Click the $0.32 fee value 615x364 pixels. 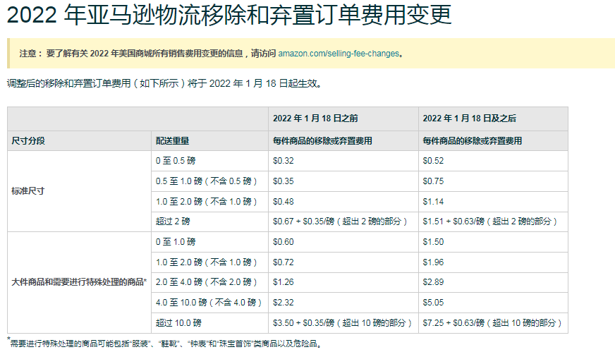tap(284, 161)
